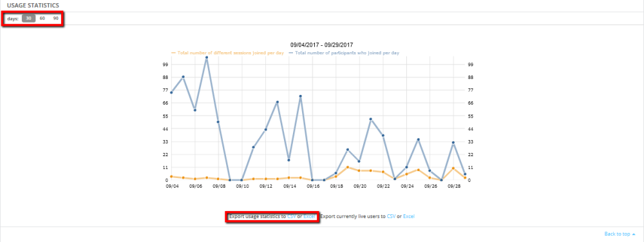Export currently live users to Excel
644x242 pixels.
(x=409, y=216)
